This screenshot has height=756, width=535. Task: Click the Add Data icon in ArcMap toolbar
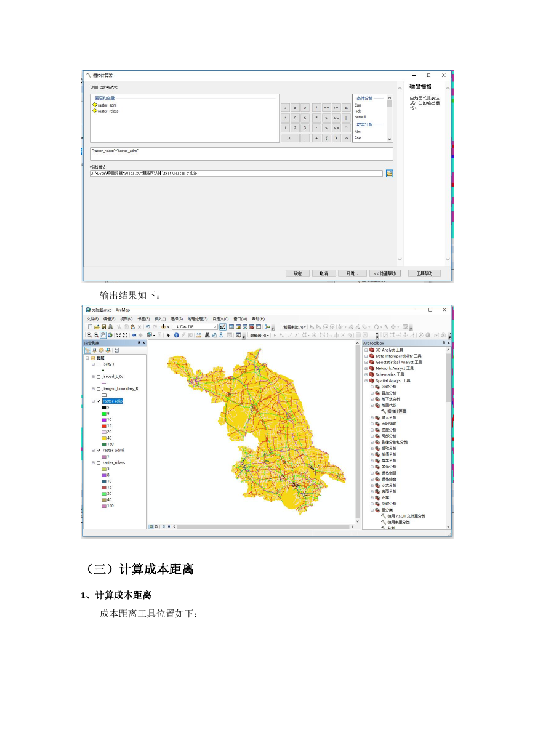point(163,327)
